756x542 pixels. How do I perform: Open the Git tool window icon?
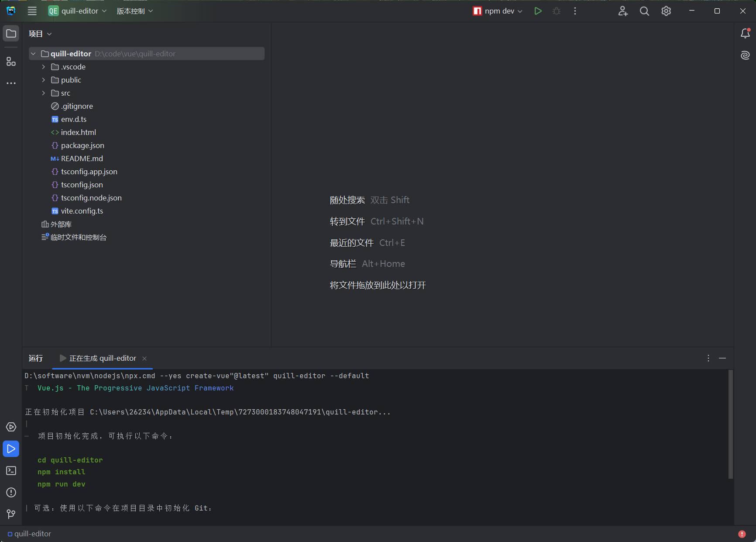(x=11, y=514)
